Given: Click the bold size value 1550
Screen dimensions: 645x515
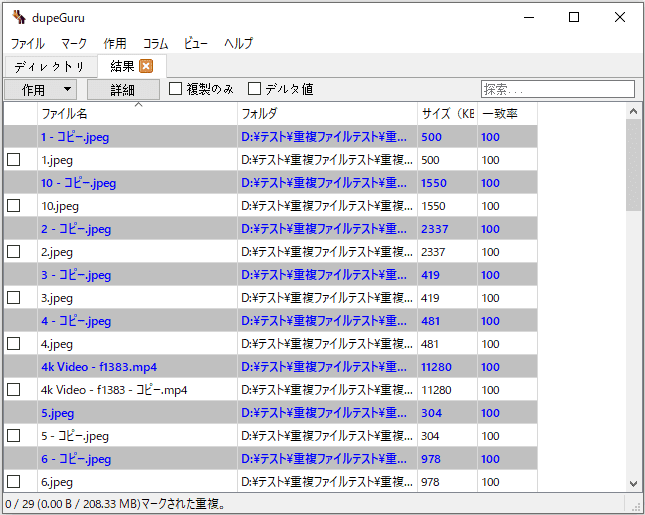Looking at the screenshot, I should click(434, 183).
